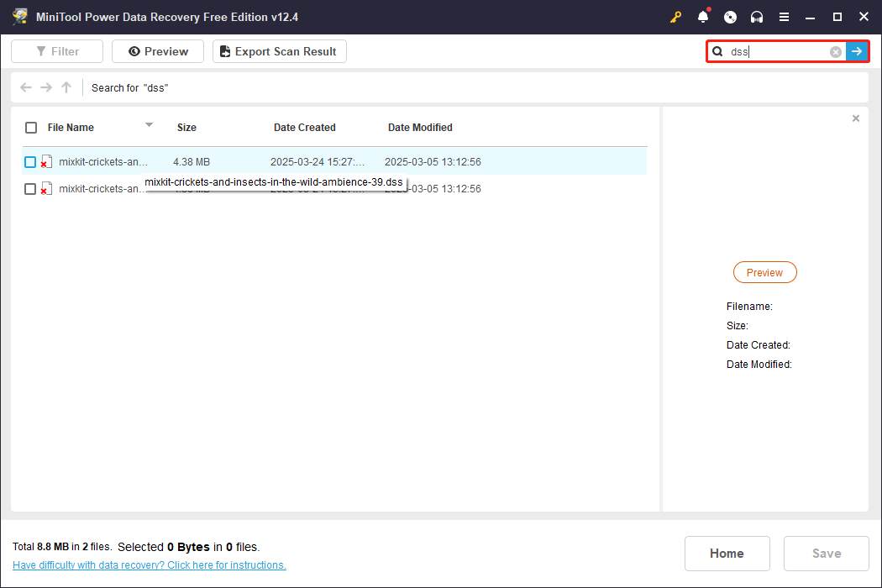Screen dimensions: 882x588
Task: Go back with the left arrow
Action: pos(26,87)
